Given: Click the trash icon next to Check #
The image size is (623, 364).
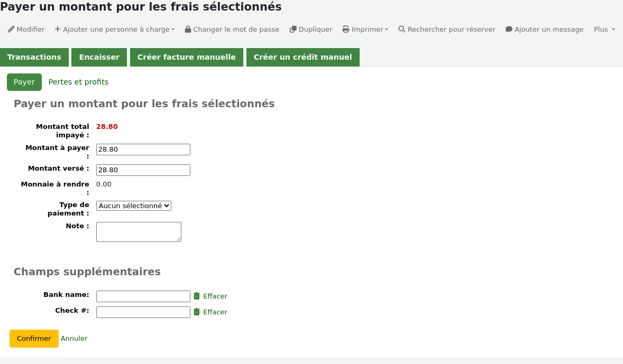Looking at the screenshot, I should [197, 312].
